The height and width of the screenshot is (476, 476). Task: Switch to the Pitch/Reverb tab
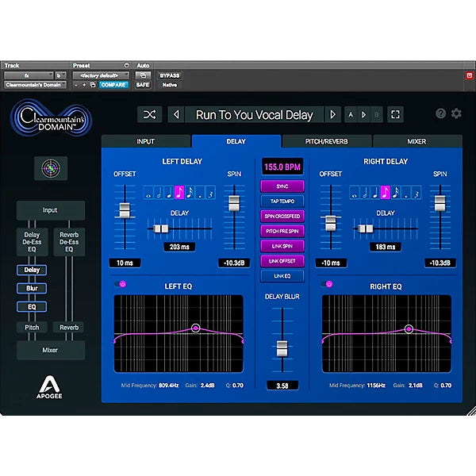pyautogui.click(x=327, y=141)
